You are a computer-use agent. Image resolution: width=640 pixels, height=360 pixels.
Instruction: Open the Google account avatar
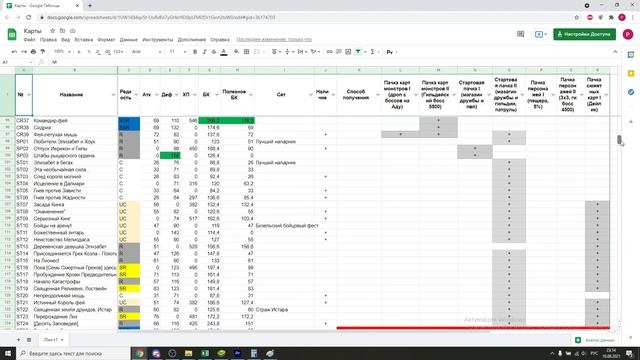(x=628, y=34)
